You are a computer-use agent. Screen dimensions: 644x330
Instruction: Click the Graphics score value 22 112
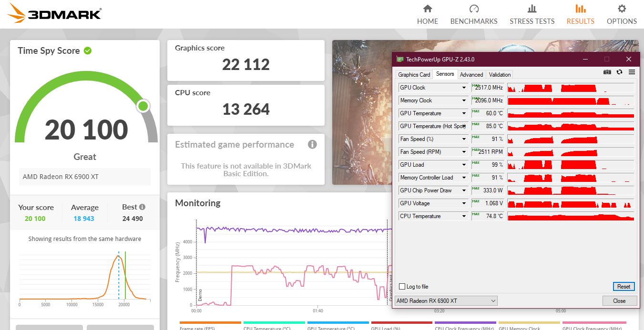pyautogui.click(x=246, y=64)
